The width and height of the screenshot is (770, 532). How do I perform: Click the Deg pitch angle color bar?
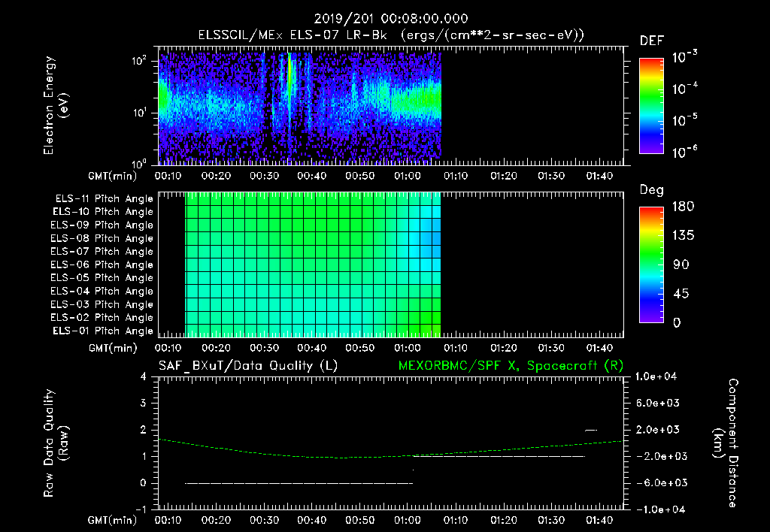pos(651,265)
